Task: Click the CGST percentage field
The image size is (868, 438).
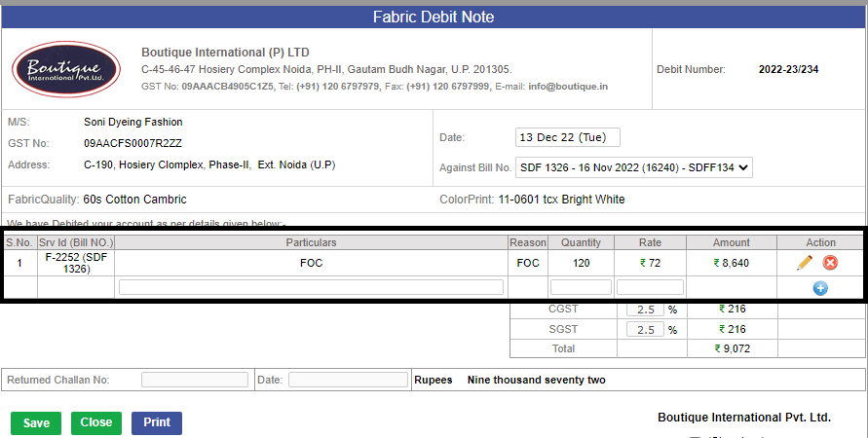Action: 645,310
